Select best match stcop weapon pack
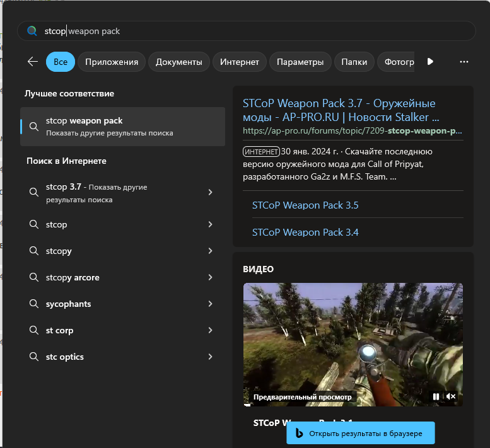The height and width of the screenshot is (448, 490). point(122,127)
